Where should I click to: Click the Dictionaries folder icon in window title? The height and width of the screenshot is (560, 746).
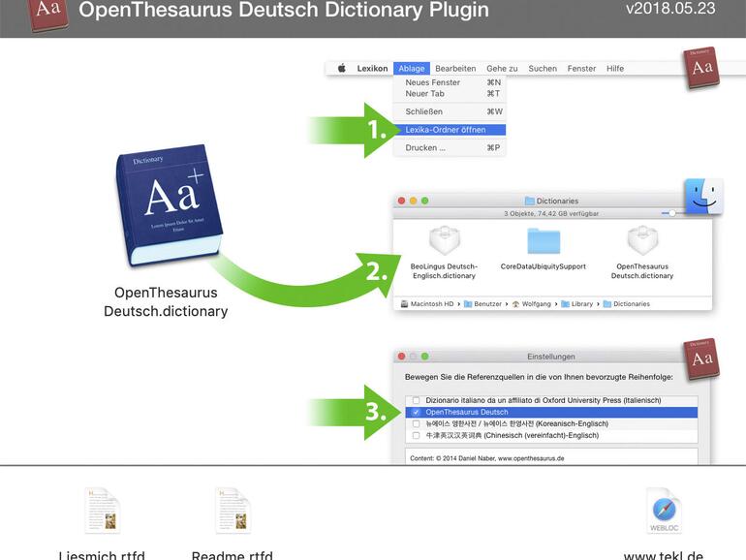coord(529,201)
